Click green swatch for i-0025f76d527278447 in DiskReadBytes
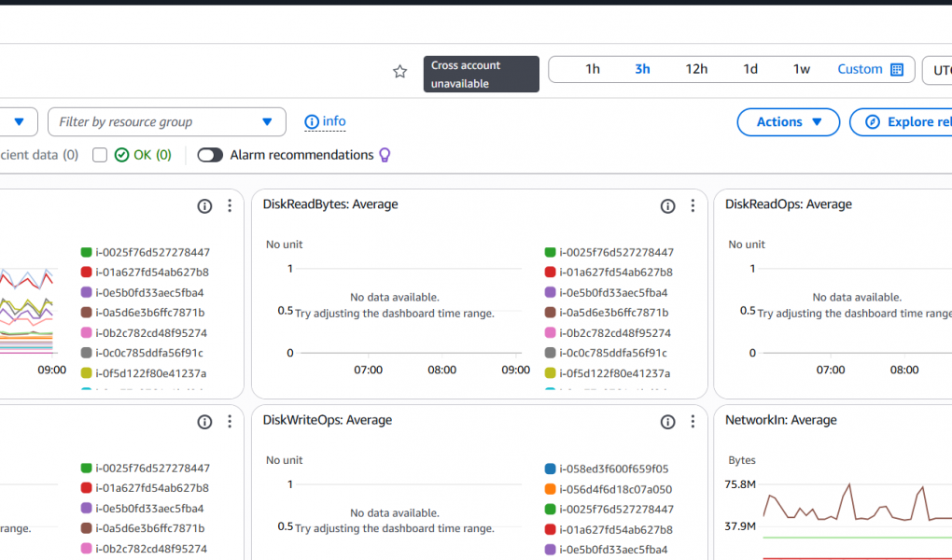 point(550,252)
